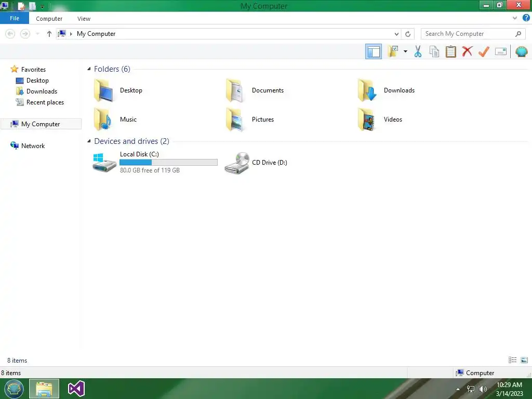Click the Copy pages icon

tap(434, 51)
